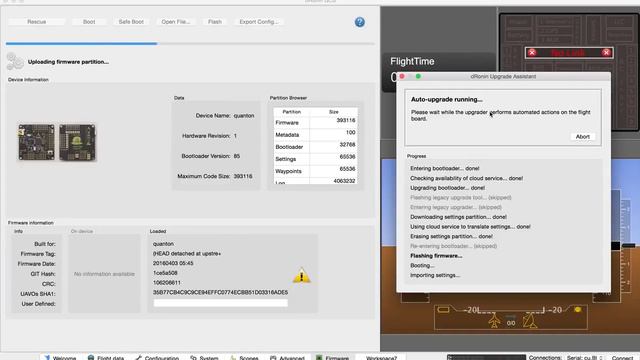
Task: Click the airplane icon on the flight display
Action: tap(494, 320)
